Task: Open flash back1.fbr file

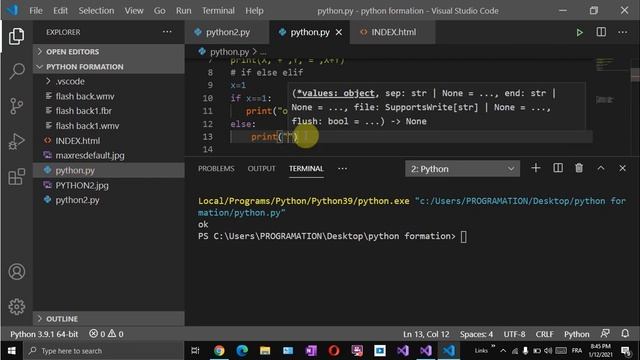Action: [109, 111]
